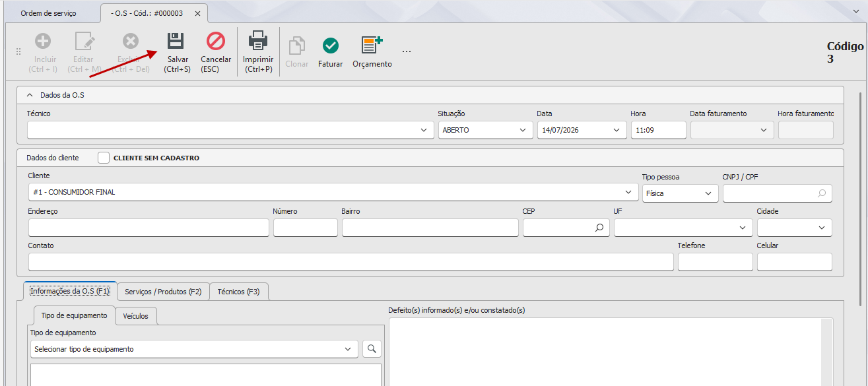The width and height of the screenshot is (868, 386).
Task: Collapse the Dados da O.S section
Action: pyautogui.click(x=30, y=95)
